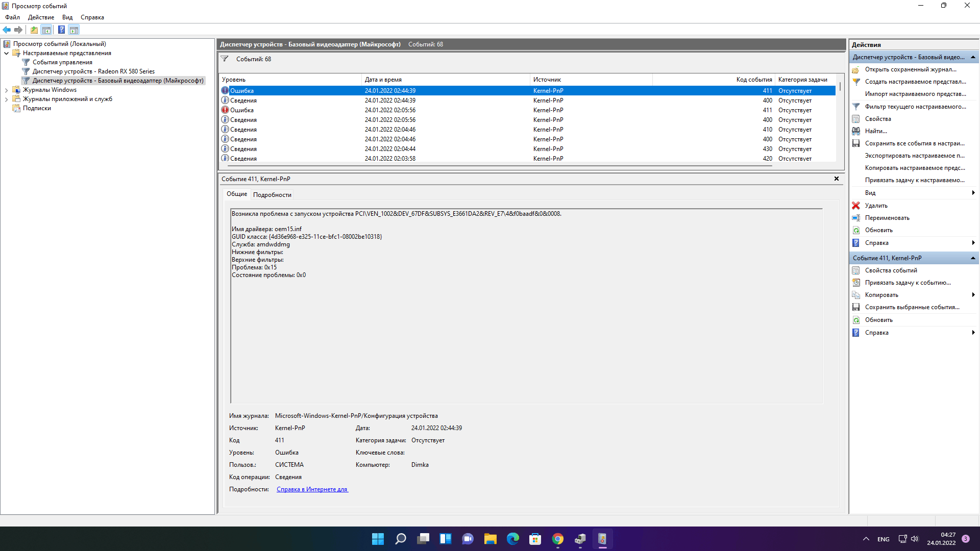Open Google Chrome from taskbar

tap(557, 539)
